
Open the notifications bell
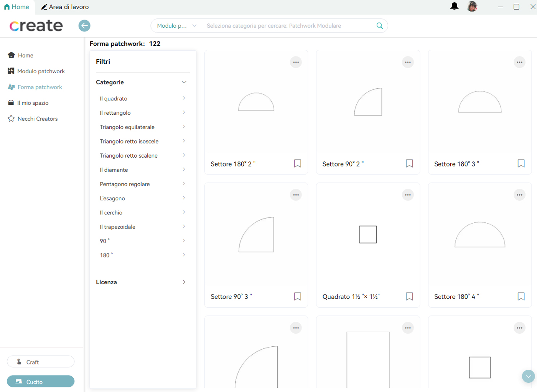[x=454, y=7]
